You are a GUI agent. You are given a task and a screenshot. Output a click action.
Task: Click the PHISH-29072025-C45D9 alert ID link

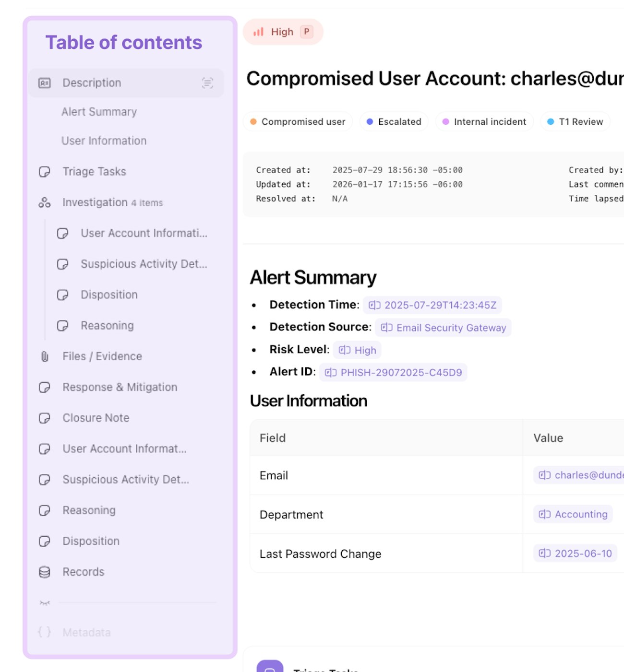pyautogui.click(x=393, y=373)
